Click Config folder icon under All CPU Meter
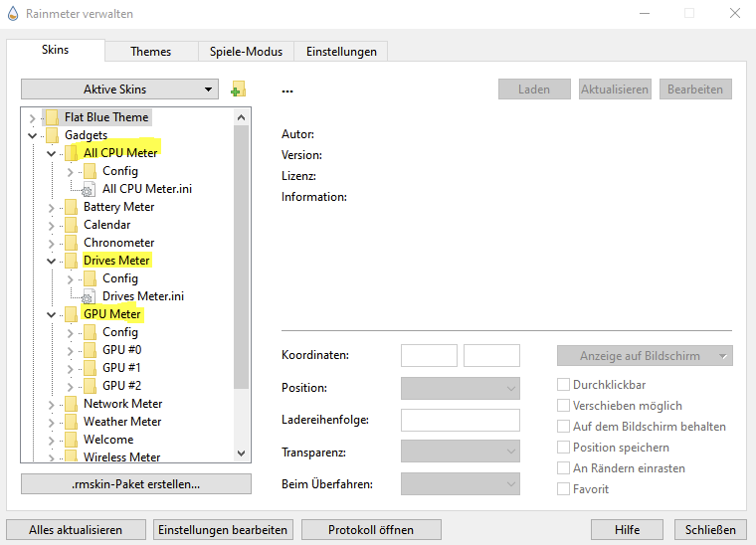756x545 pixels. [90, 171]
